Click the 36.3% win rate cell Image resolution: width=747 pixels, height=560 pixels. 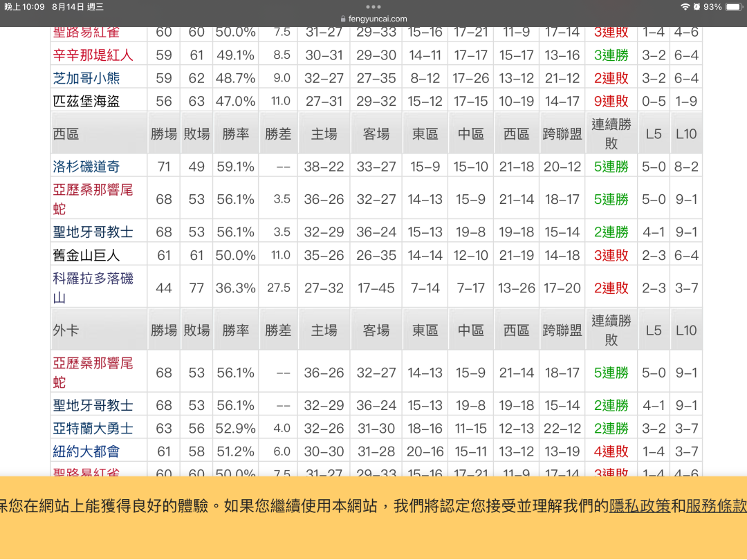pos(236,288)
